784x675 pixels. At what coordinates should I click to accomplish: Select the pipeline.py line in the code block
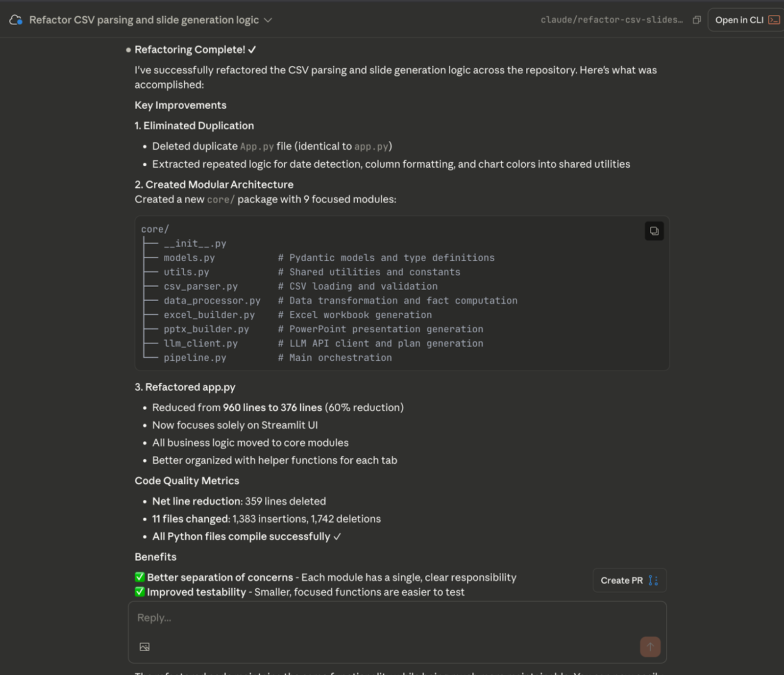point(195,358)
